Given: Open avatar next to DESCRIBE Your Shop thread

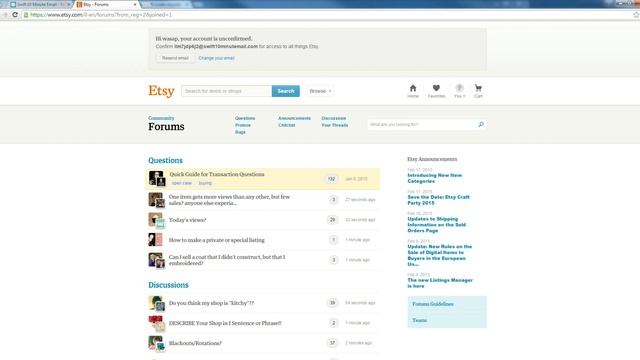Looking at the screenshot, I should click(157, 323).
